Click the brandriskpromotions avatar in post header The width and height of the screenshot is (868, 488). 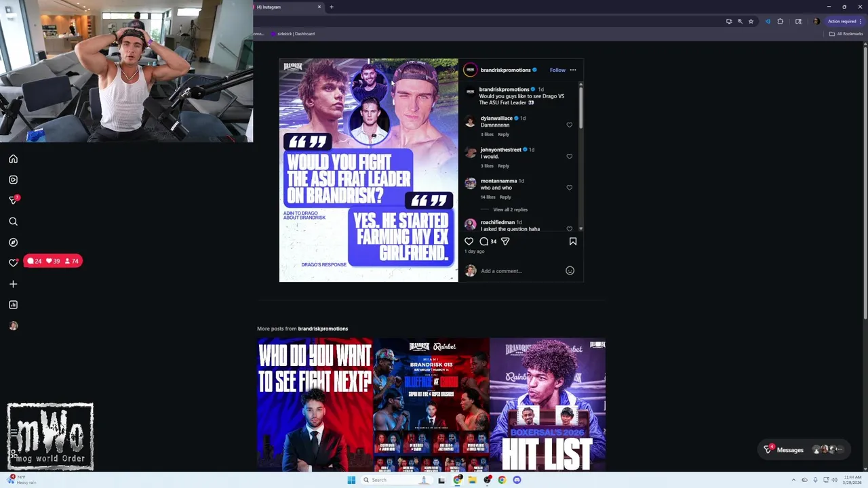(470, 70)
